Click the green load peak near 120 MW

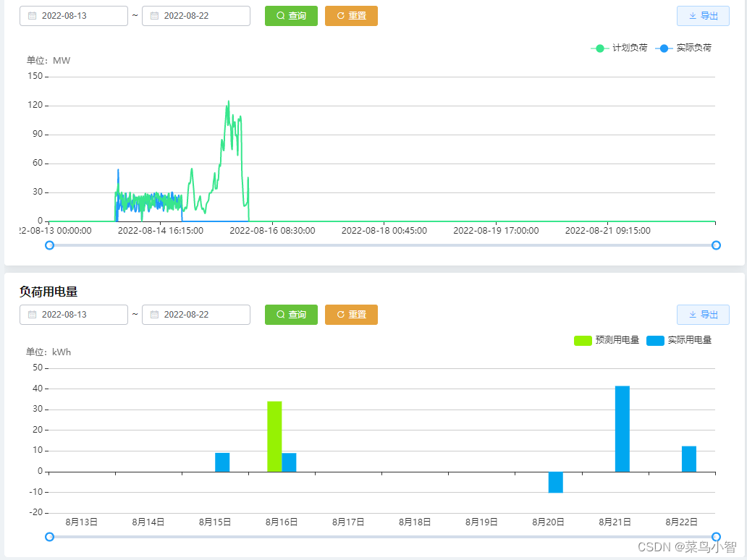(x=228, y=103)
